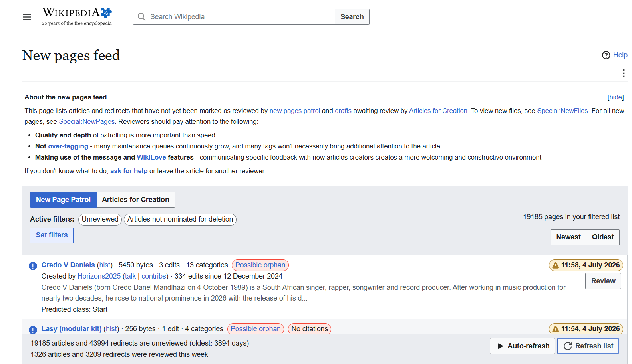Open the Credo V Daniels article
The width and height of the screenshot is (632, 364).
pyautogui.click(x=68, y=265)
